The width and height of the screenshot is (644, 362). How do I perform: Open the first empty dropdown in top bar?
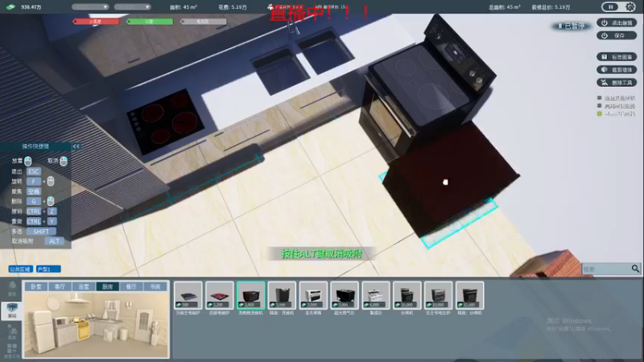click(90, 7)
